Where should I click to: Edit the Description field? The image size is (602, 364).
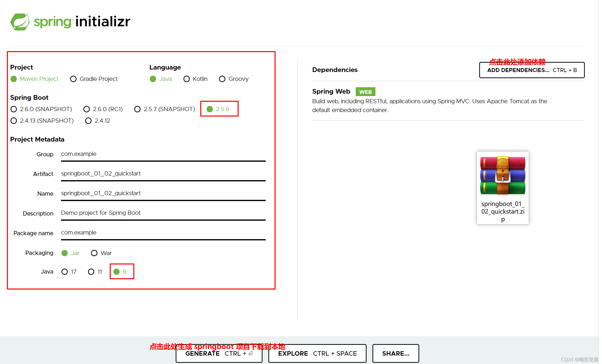click(163, 213)
